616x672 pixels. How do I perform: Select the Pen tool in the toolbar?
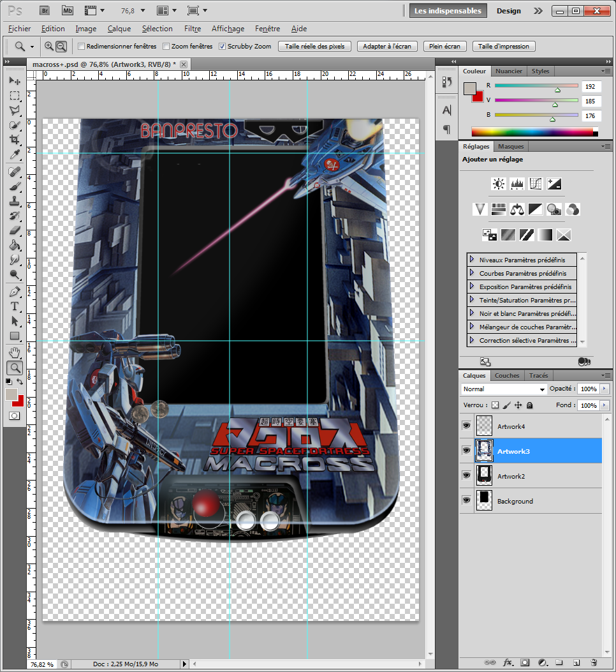pos(14,290)
